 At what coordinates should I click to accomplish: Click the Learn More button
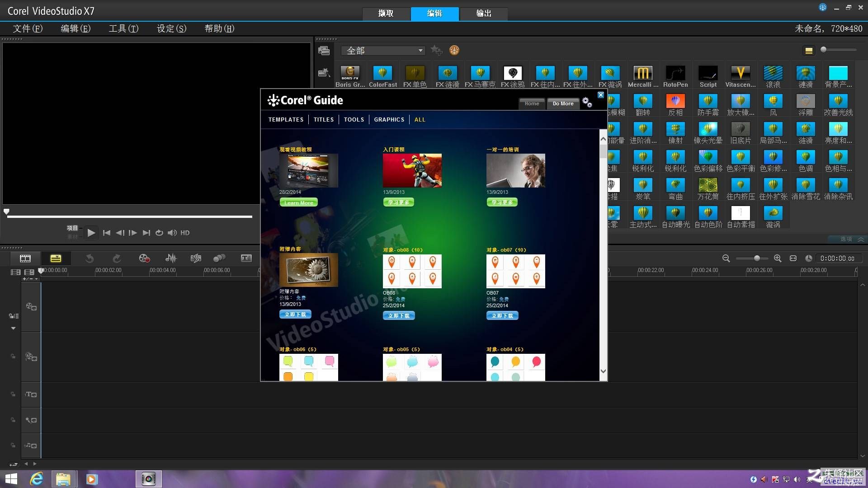298,202
